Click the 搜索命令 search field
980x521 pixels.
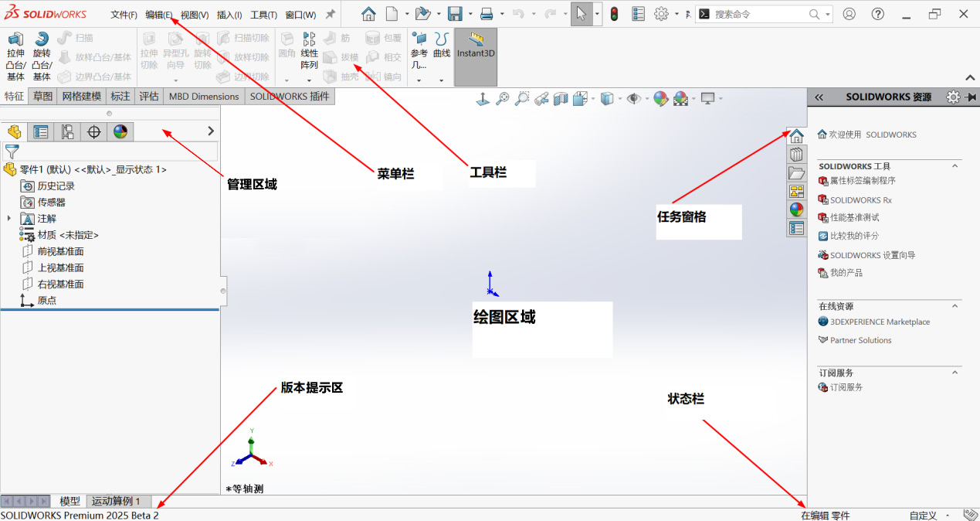tap(759, 14)
